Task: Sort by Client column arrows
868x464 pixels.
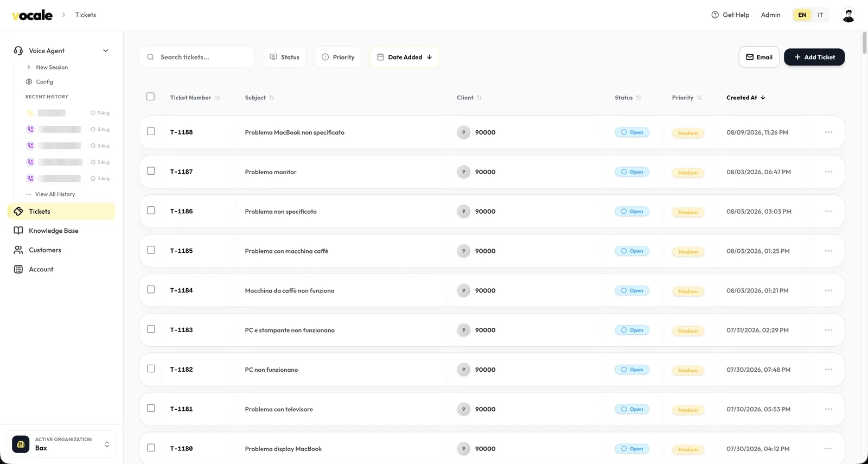Action: 480,98
